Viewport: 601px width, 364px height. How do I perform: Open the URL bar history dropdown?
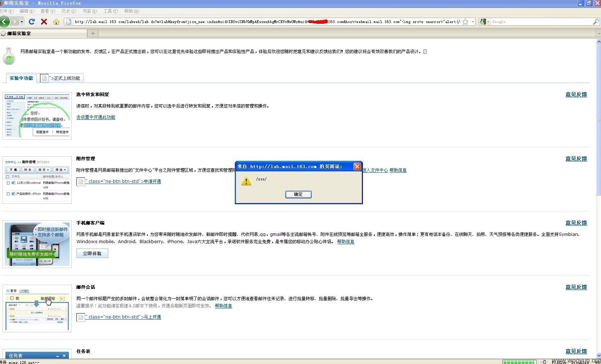473,22
